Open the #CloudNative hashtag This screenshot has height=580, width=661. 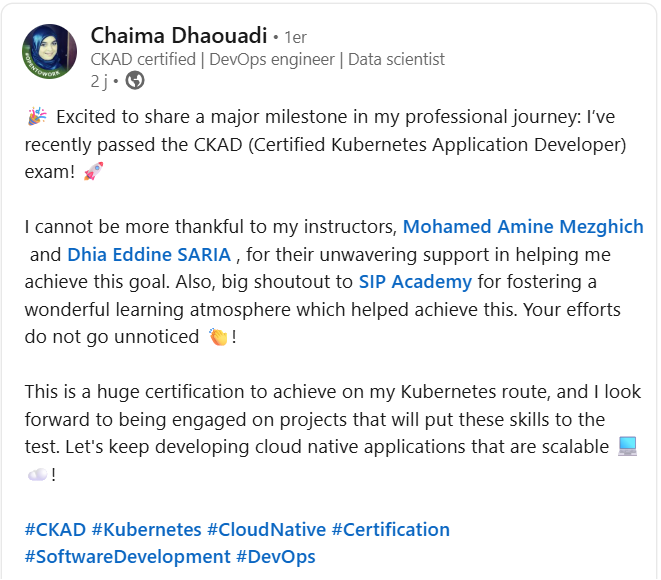(266, 530)
